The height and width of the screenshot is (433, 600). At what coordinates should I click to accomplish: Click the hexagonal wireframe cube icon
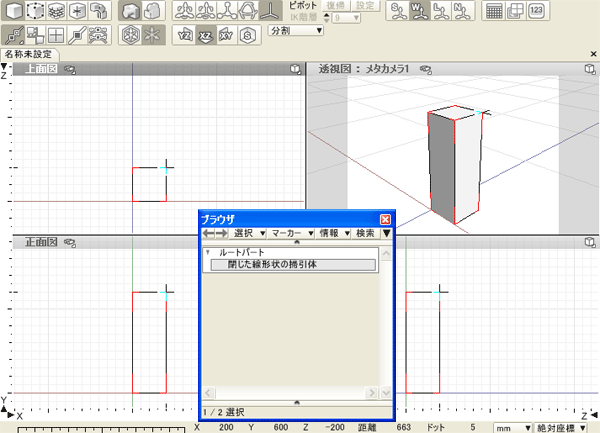click(x=130, y=35)
